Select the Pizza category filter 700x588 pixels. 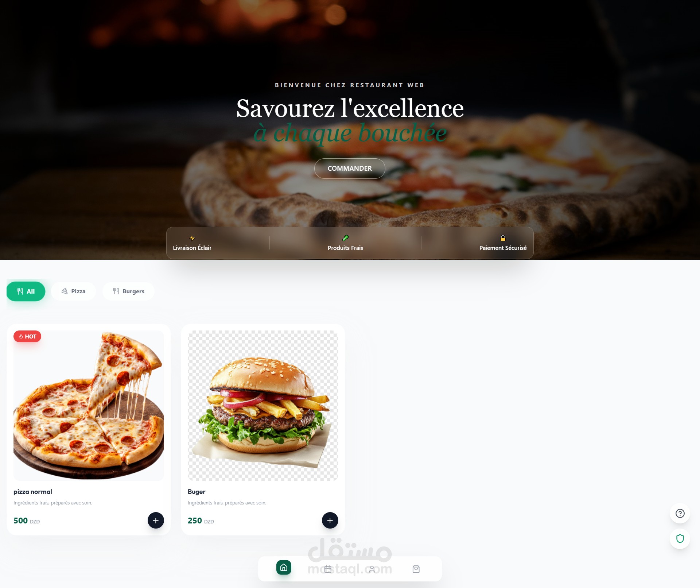pyautogui.click(x=73, y=291)
